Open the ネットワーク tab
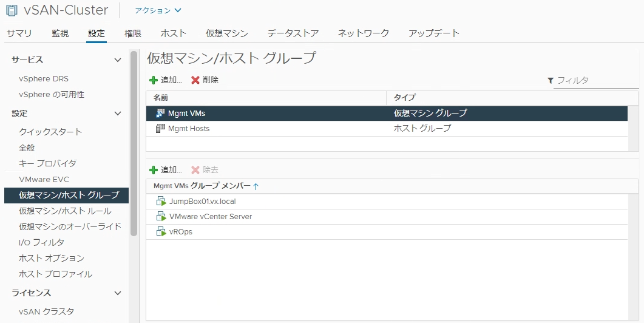Screen dimensions: 644x323 pos(363,33)
